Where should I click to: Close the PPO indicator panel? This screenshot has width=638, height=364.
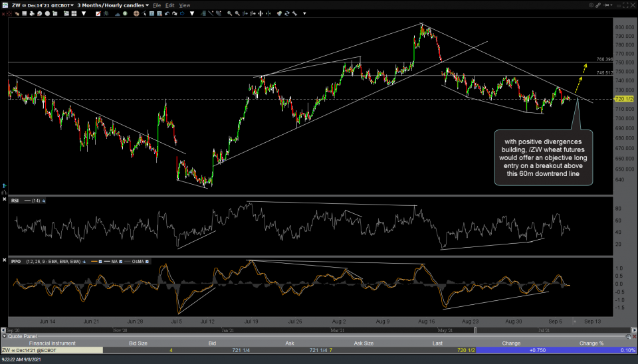click(5, 261)
